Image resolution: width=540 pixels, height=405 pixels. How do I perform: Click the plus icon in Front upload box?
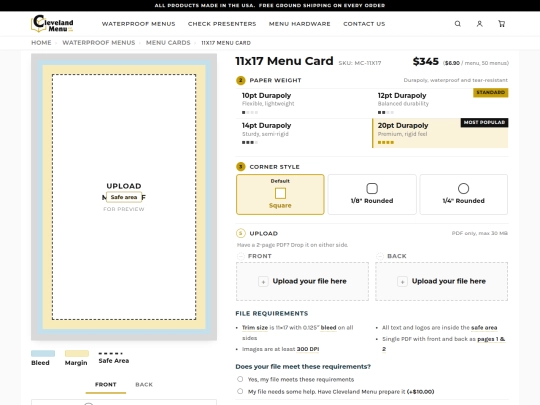[x=263, y=281]
